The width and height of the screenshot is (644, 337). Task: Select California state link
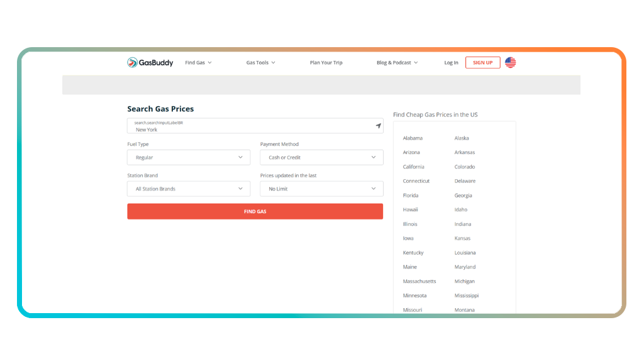(x=413, y=167)
